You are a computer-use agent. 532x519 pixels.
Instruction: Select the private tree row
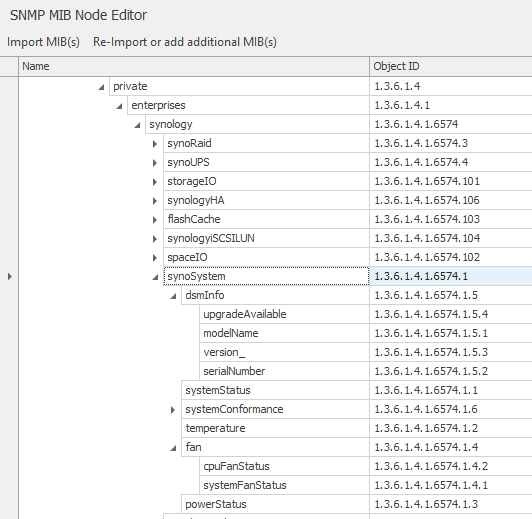click(239, 86)
